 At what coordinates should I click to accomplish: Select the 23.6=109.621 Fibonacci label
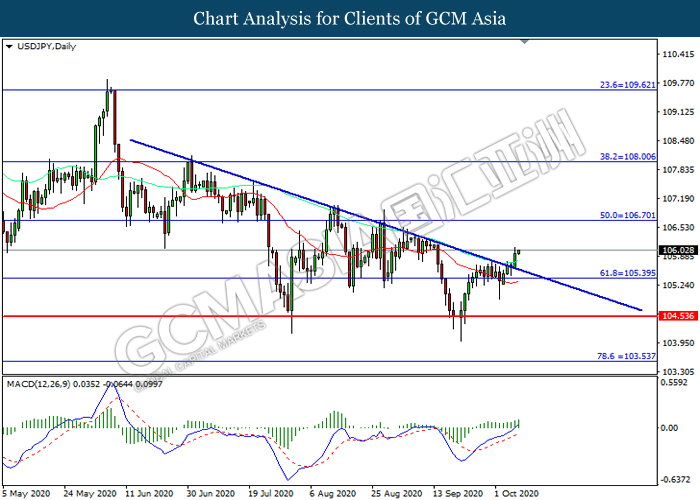[628, 84]
